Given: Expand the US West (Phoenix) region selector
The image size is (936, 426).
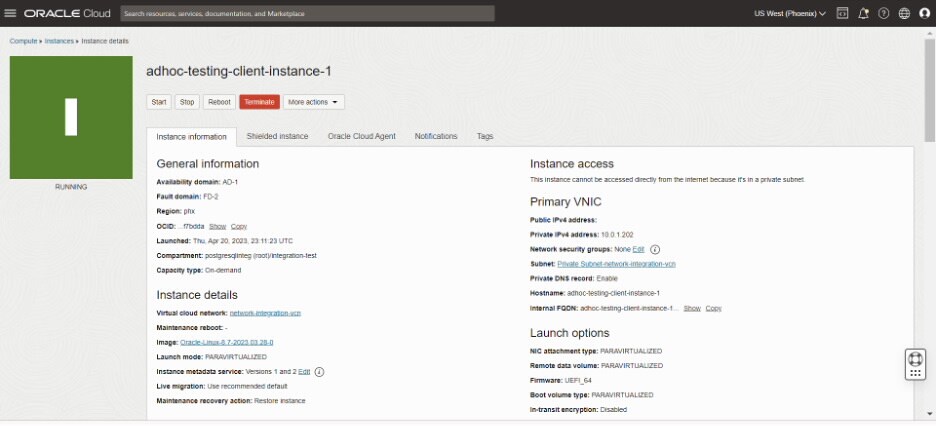Looking at the screenshot, I should coord(790,13).
